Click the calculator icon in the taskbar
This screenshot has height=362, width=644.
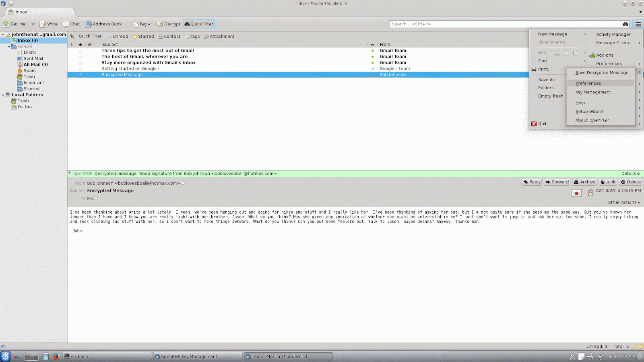(45, 356)
